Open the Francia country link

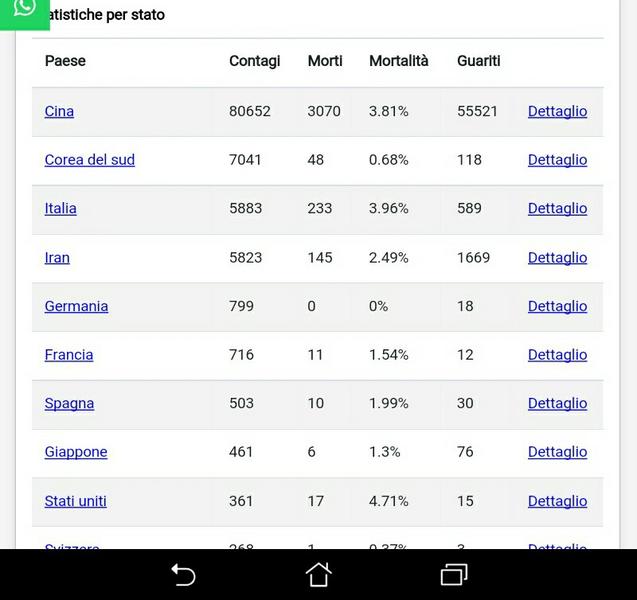[69, 355]
